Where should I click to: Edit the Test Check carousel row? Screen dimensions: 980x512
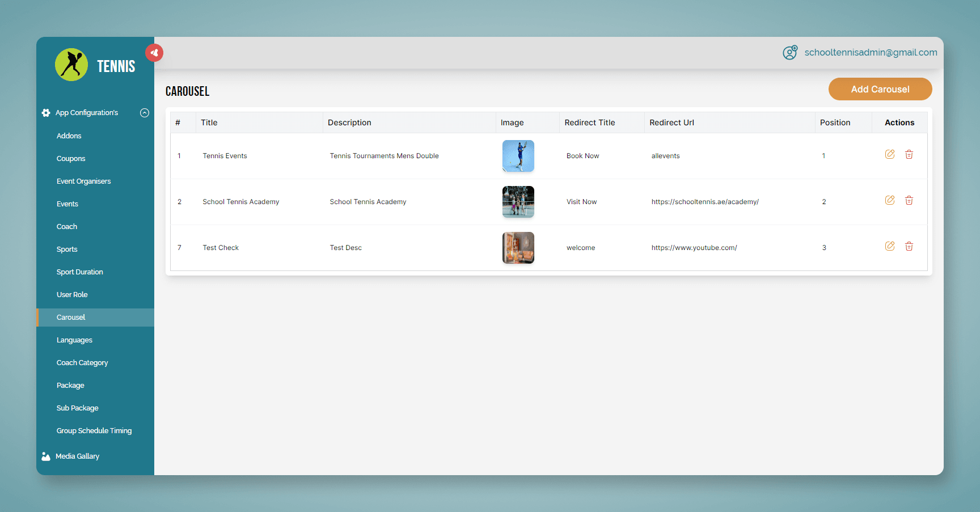tap(890, 246)
